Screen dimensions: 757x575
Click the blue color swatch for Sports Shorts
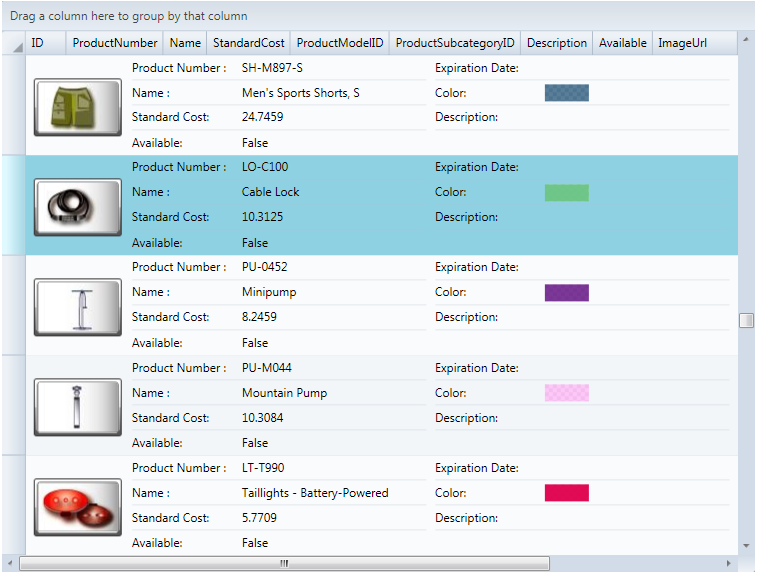pos(566,93)
